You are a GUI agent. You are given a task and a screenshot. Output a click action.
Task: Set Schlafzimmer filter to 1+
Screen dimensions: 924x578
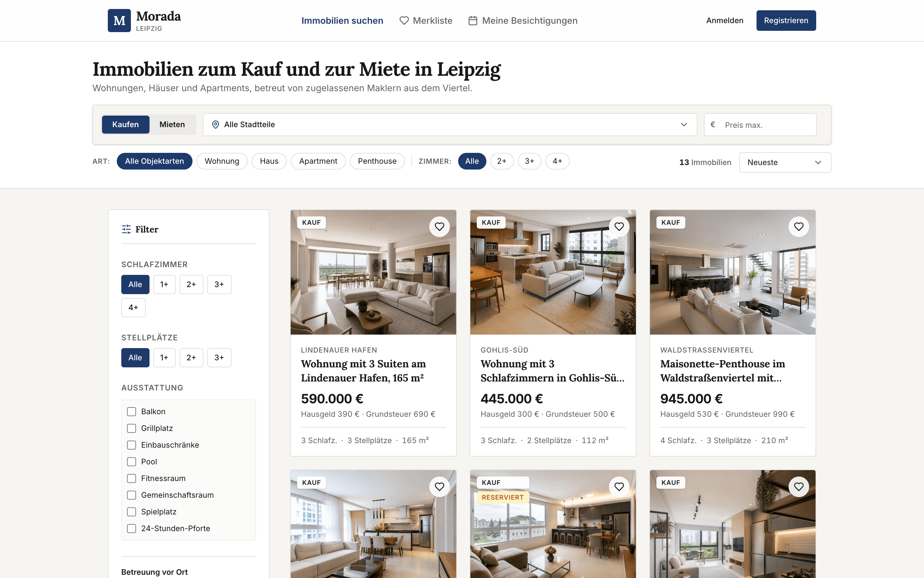pyautogui.click(x=164, y=285)
